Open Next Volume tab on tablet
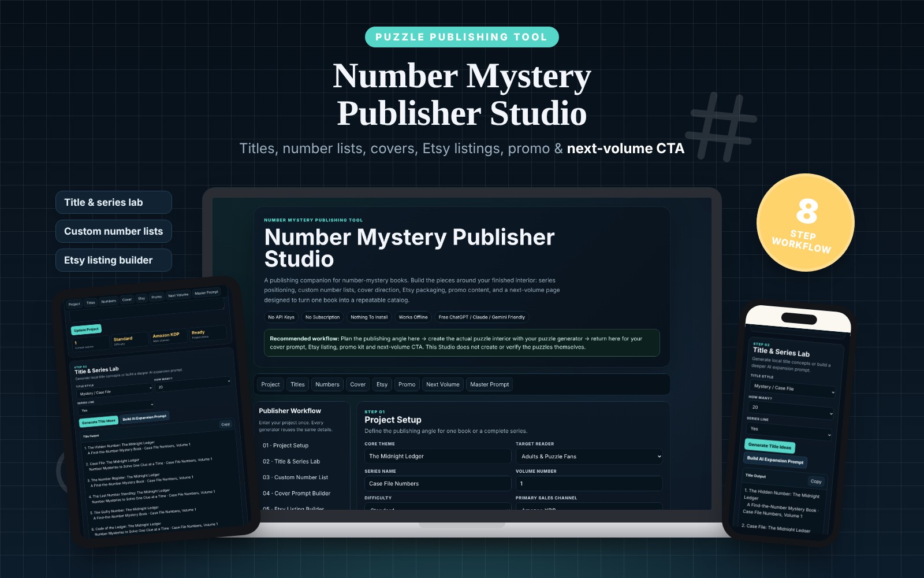The image size is (924, 578). (178, 295)
